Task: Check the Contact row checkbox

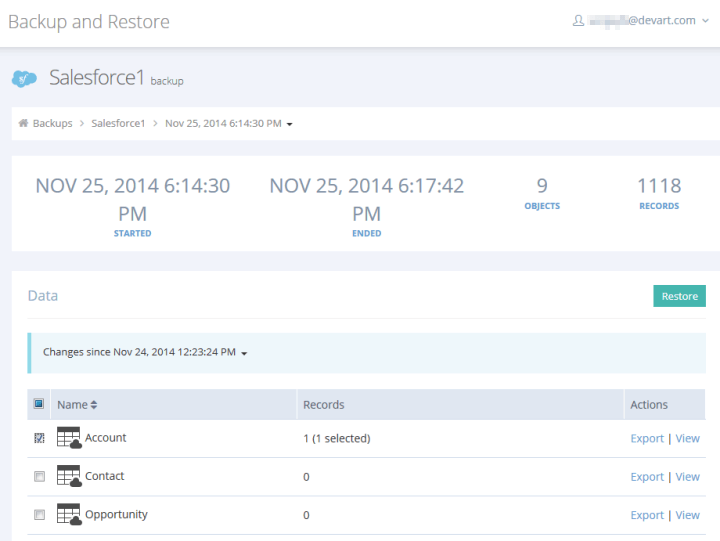Action: click(x=39, y=476)
